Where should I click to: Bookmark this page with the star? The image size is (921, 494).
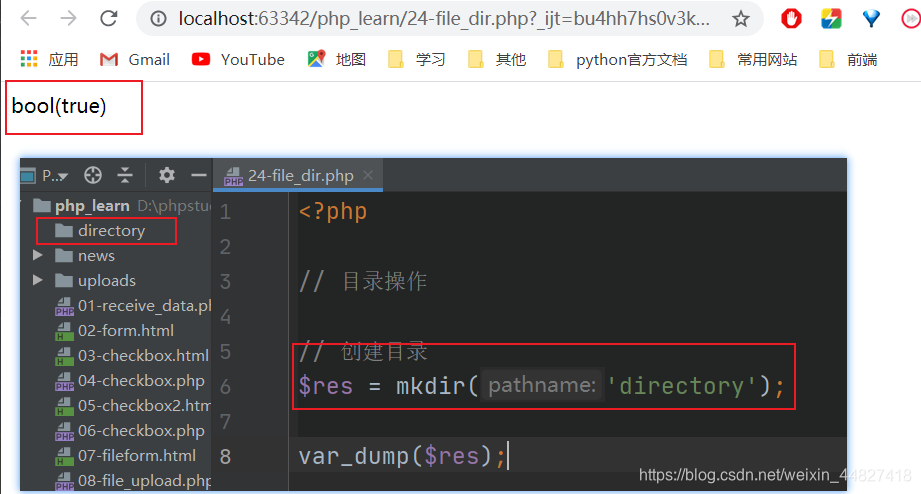(x=741, y=19)
